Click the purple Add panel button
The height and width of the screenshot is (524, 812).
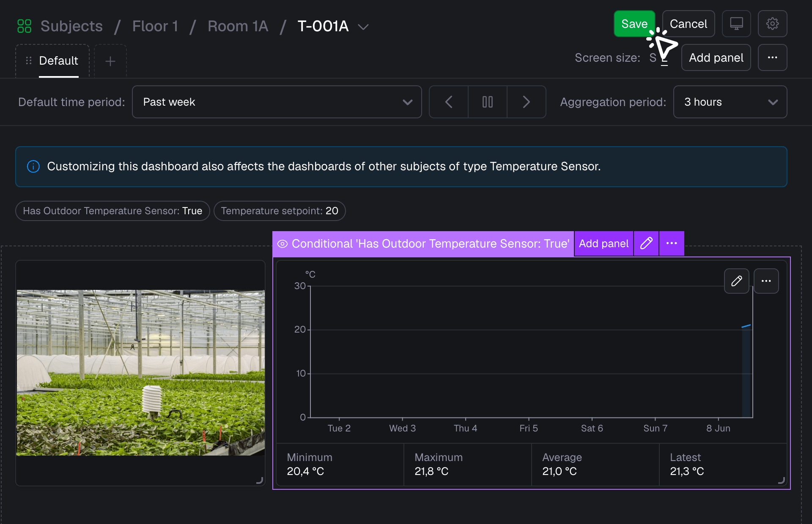pos(604,243)
